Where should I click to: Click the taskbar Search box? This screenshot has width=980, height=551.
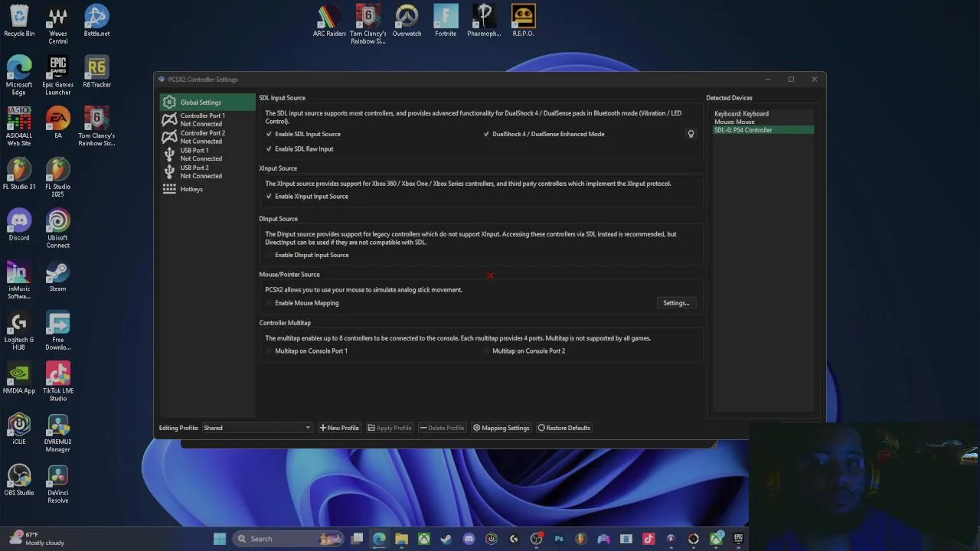(x=287, y=539)
